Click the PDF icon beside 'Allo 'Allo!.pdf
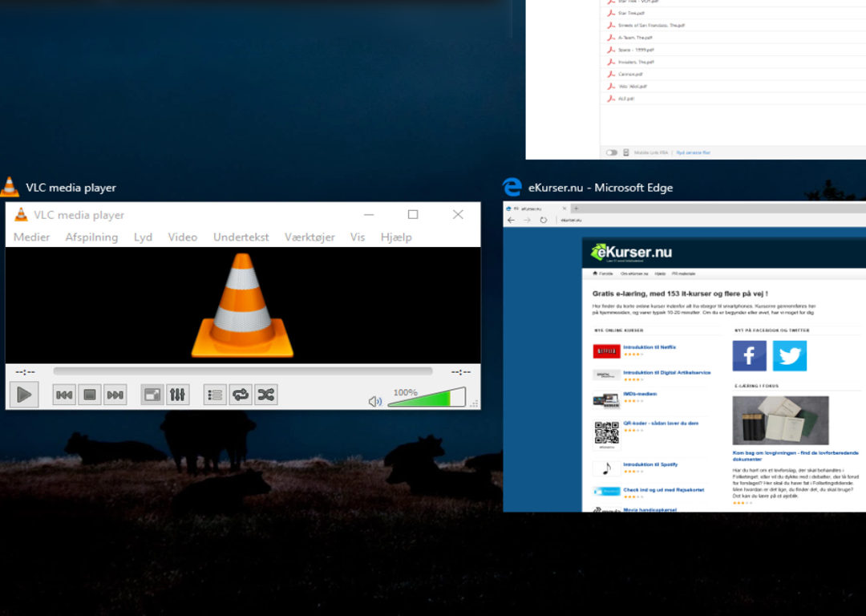Image resolution: width=866 pixels, height=616 pixels. pyautogui.click(x=611, y=86)
